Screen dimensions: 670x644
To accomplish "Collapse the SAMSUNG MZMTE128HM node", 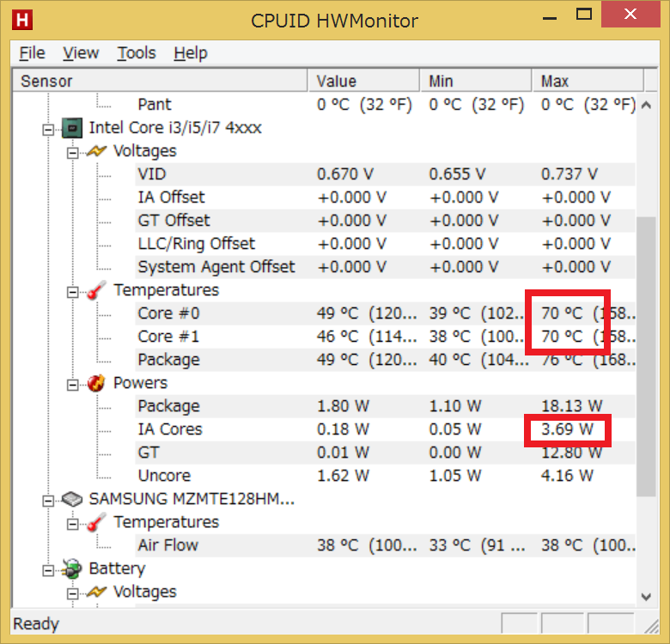I will 48,501.
